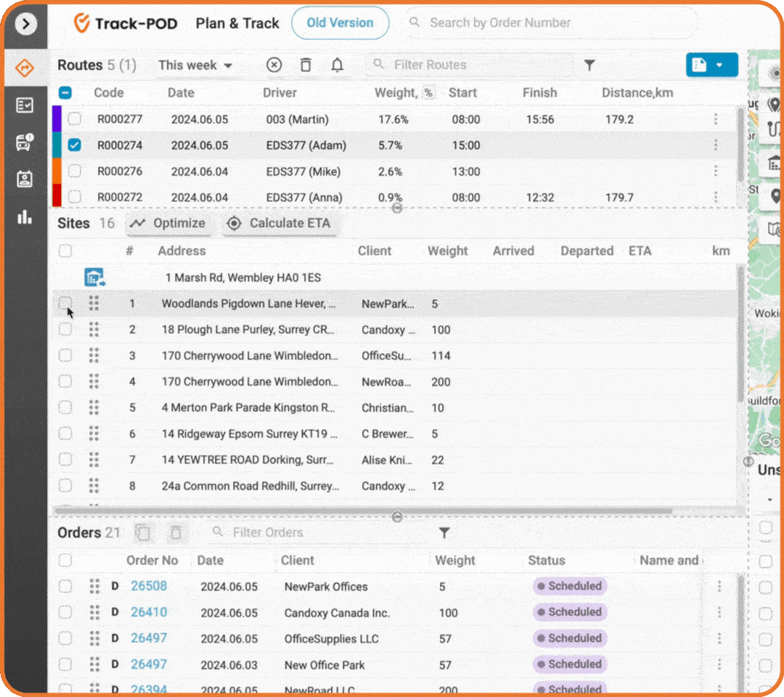
Task: Switch to Old Version
Action: point(340,23)
